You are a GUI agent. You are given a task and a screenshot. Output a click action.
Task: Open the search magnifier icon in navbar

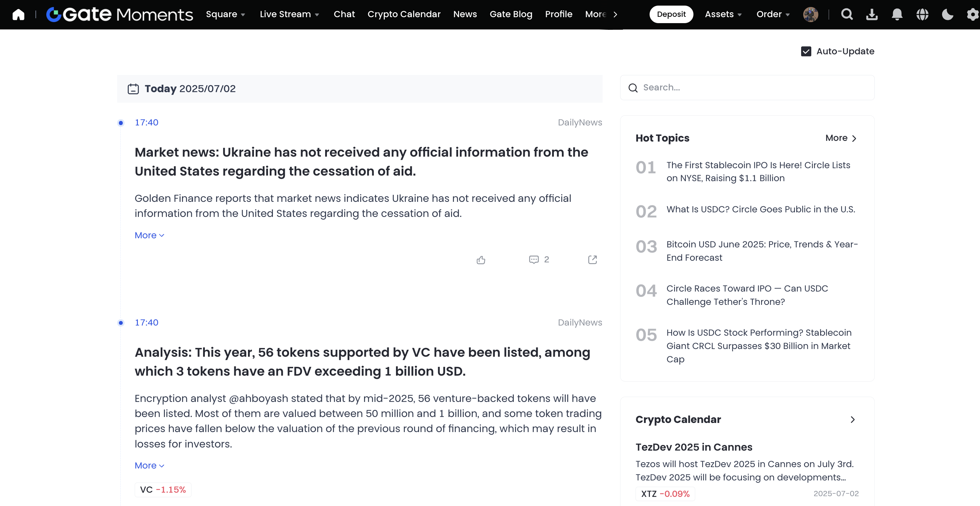[846, 14]
